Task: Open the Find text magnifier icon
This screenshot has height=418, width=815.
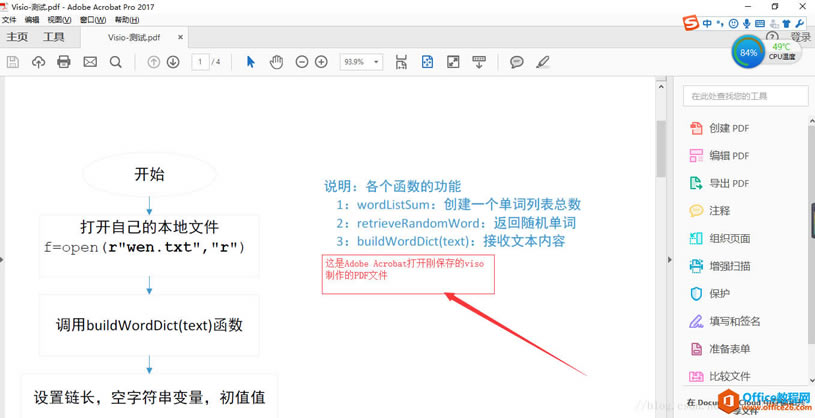Action: point(115,62)
